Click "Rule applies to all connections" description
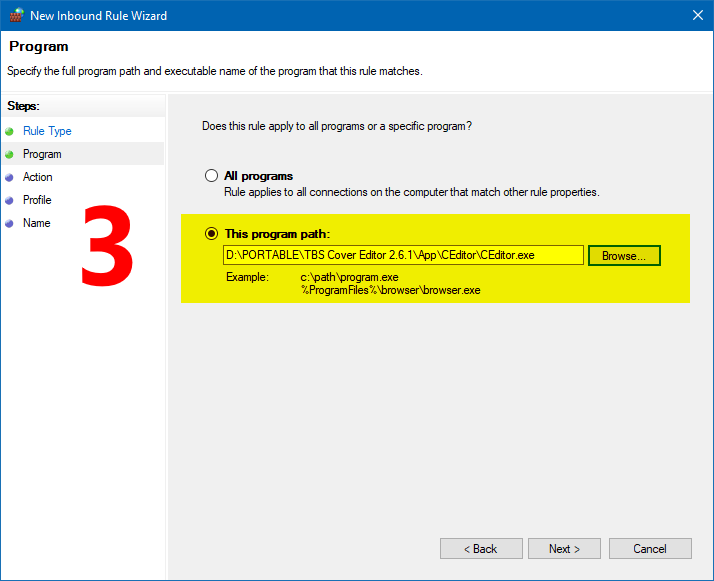 pyautogui.click(x=412, y=192)
